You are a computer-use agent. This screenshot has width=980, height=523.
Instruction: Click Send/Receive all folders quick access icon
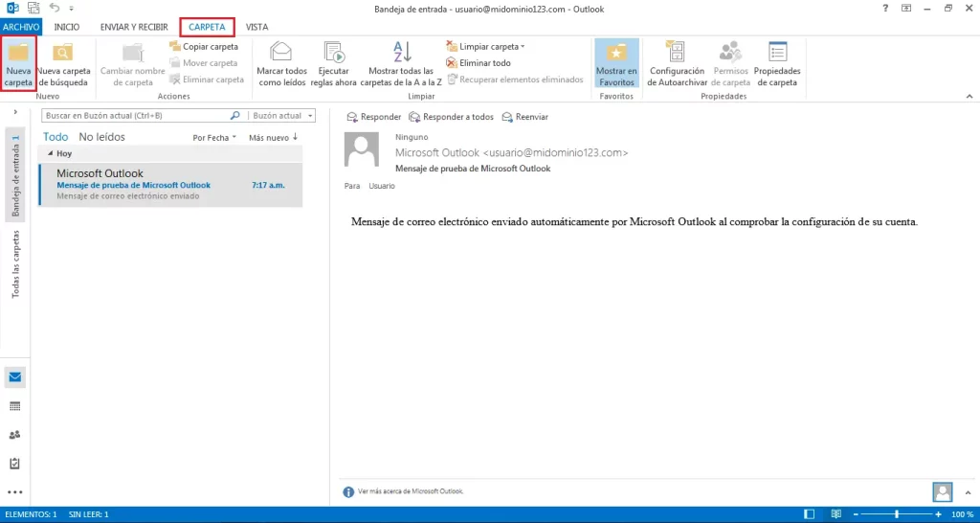coord(33,9)
